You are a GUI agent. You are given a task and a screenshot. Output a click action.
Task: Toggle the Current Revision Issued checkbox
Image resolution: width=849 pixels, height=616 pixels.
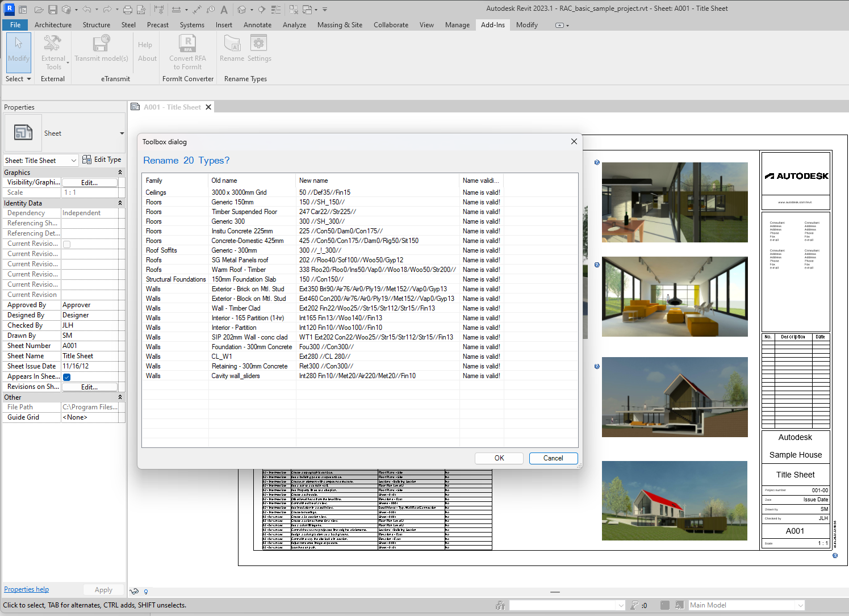(x=67, y=244)
